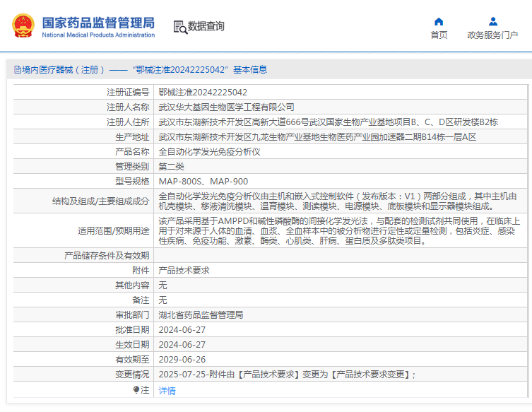Click National Medical Products Administration subtitle
The width and height of the screenshot is (532, 412).
tap(98, 35)
